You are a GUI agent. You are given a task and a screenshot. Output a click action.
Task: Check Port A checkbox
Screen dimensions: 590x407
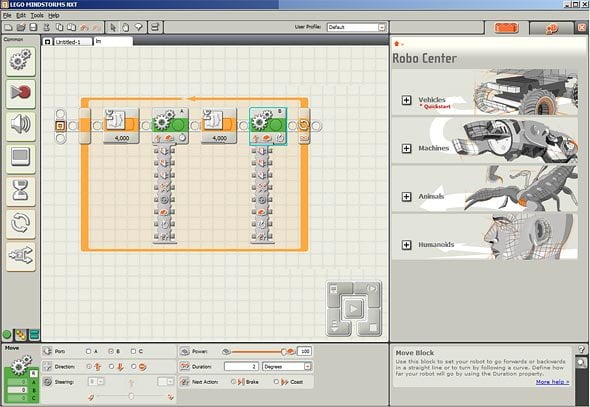[x=88, y=351]
